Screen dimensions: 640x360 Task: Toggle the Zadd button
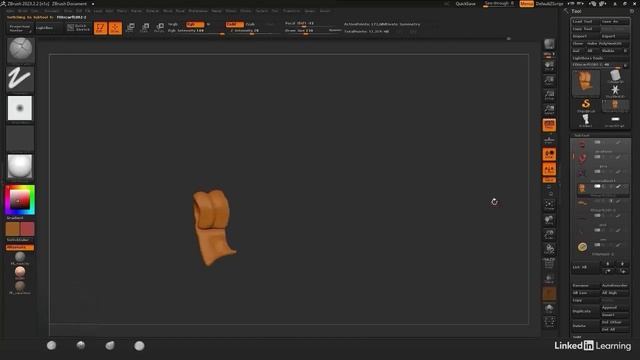pyautogui.click(x=235, y=24)
